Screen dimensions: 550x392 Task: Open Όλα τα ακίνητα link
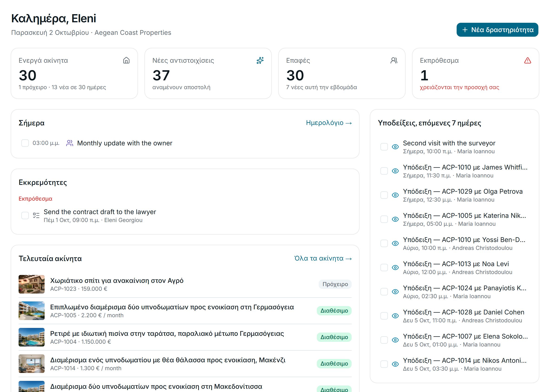click(x=323, y=258)
